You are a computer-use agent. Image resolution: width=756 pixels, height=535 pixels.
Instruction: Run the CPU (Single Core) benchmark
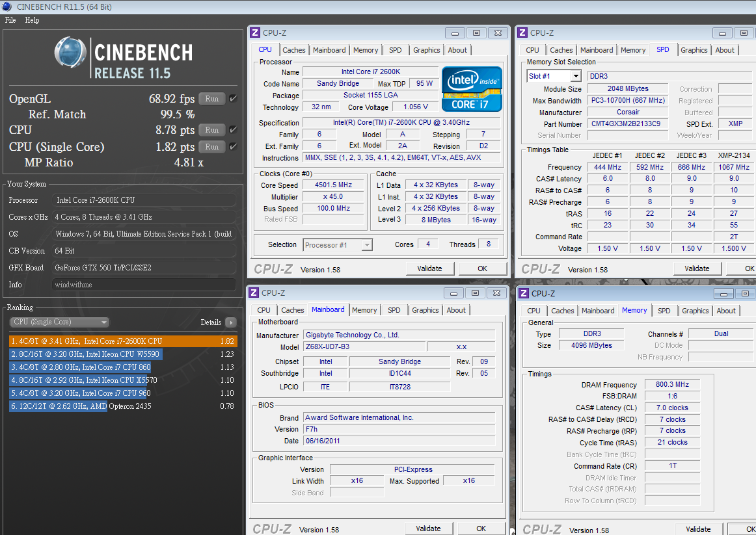(x=211, y=147)
